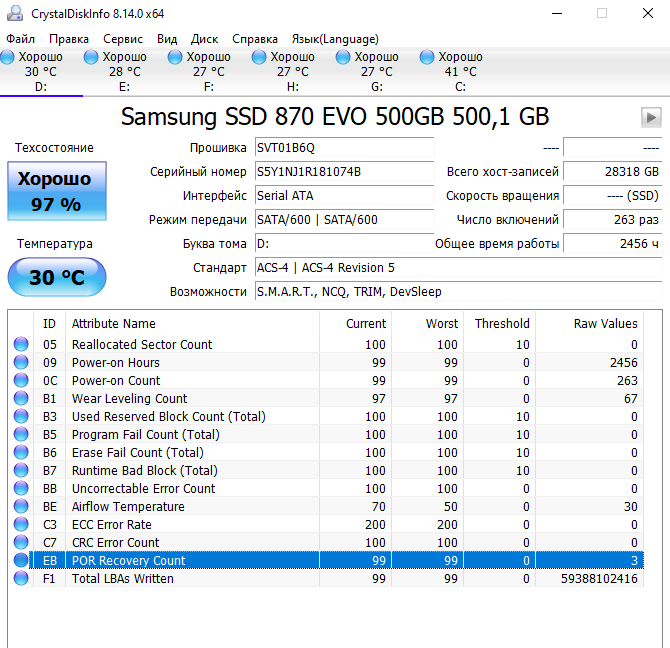
Task: Click the ID column header
Action: (x=49, y=323)
